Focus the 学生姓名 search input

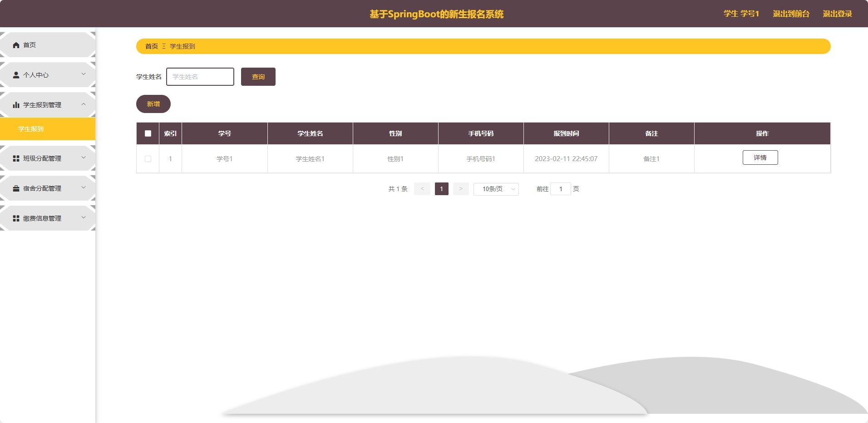[x=200, y=77]
